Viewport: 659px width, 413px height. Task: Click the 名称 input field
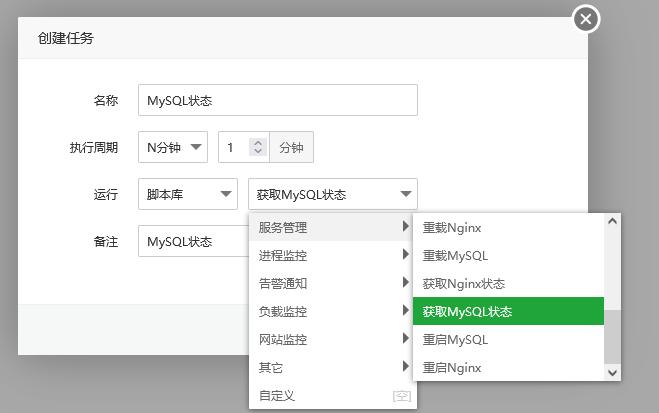point(277,100)
